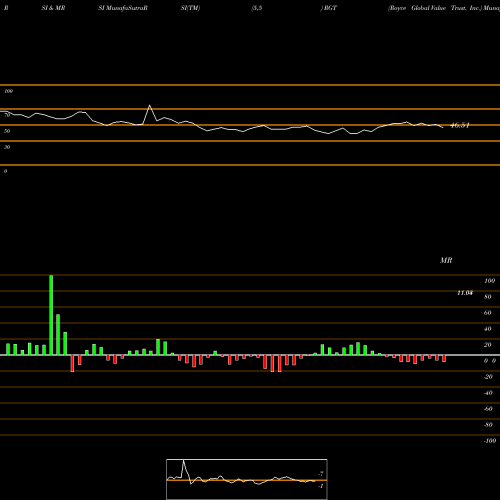Click the MR axis label -40
The width and height of the screenshot is (500, 500).
click(x=488, y=393)
